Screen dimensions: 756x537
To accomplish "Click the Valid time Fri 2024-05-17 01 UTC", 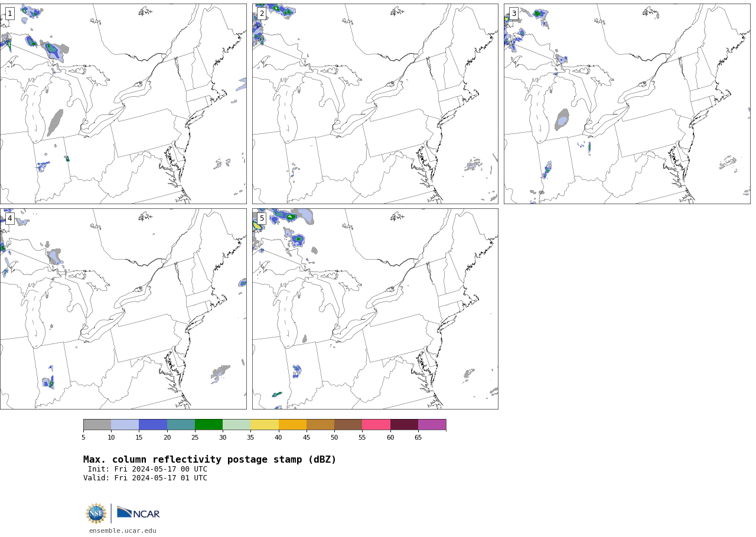I will pyautogui.click(x=145, y=478).
